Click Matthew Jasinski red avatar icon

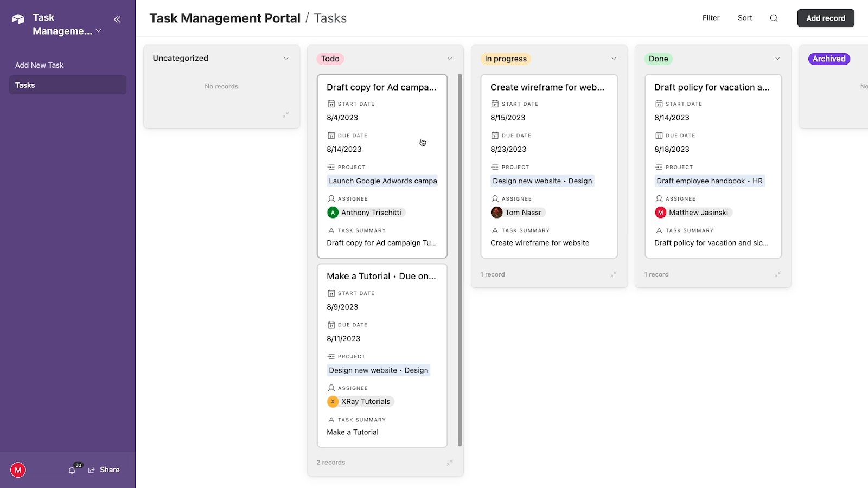[x=660, y=213]
